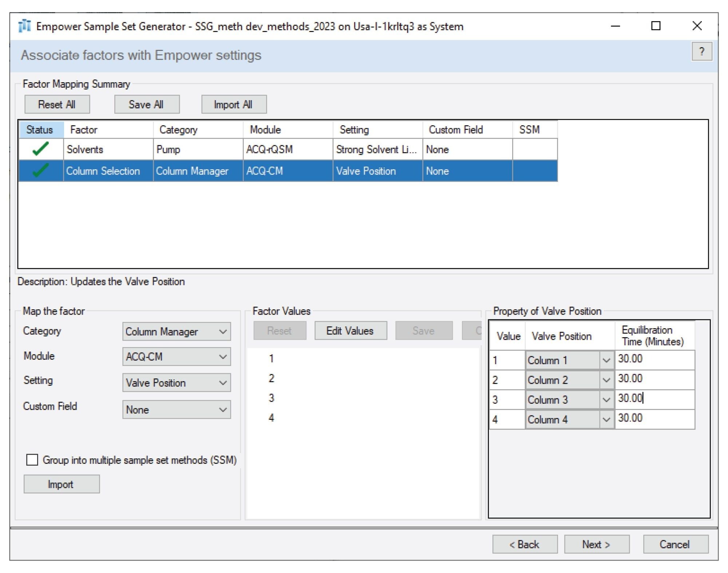Click Valve Position header in property table
The image size is (728, 573).
click(x=570, y=335)
